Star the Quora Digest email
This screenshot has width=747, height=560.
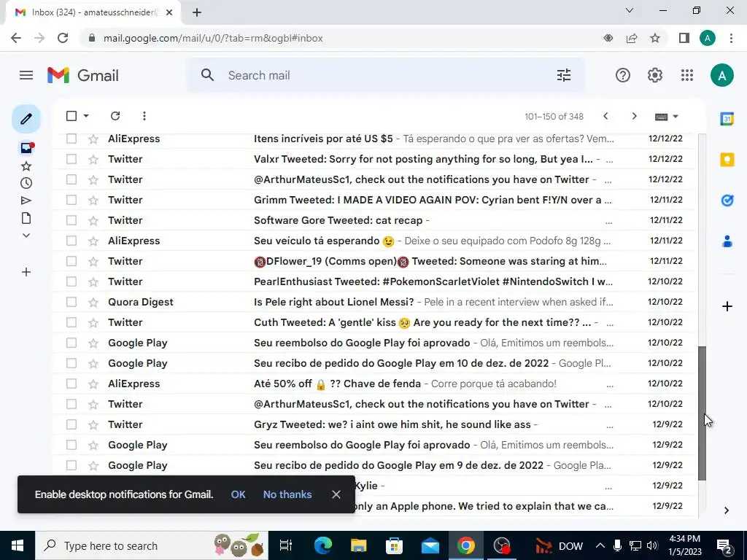click(x=93, y=303)
